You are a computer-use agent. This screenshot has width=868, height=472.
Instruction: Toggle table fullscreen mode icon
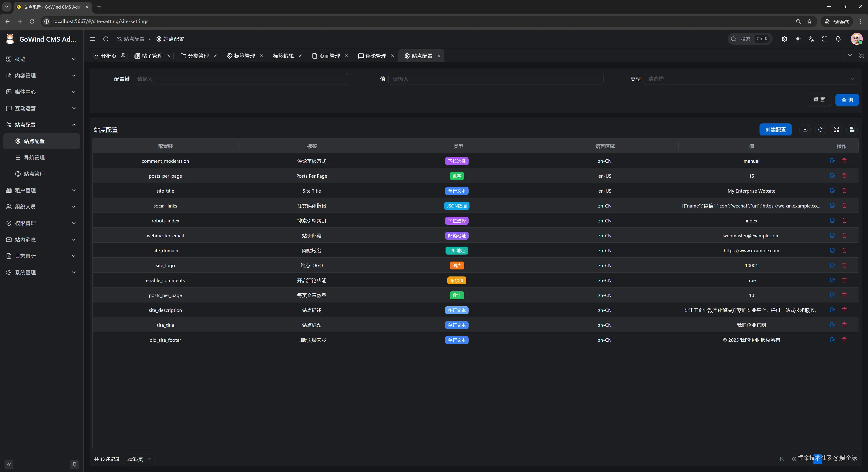(836, 129)
